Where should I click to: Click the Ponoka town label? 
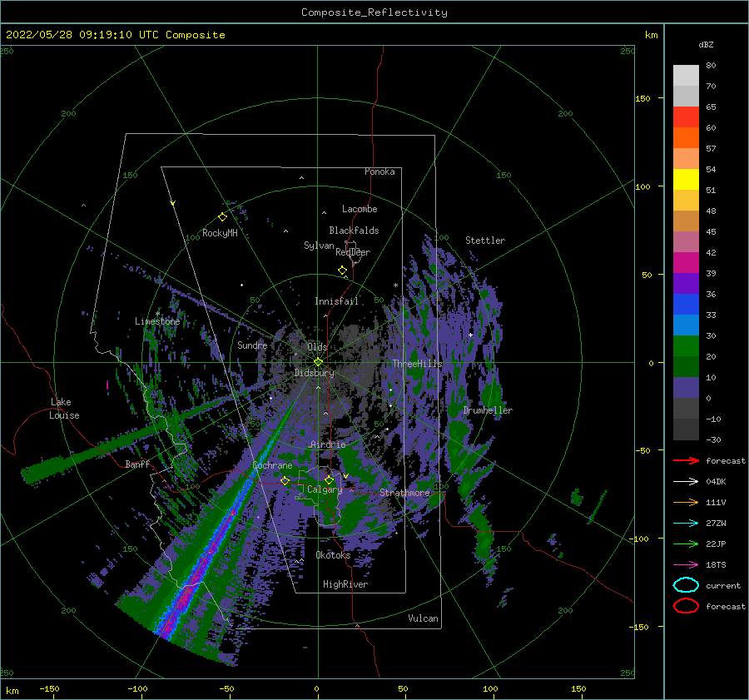pos(379,171)
